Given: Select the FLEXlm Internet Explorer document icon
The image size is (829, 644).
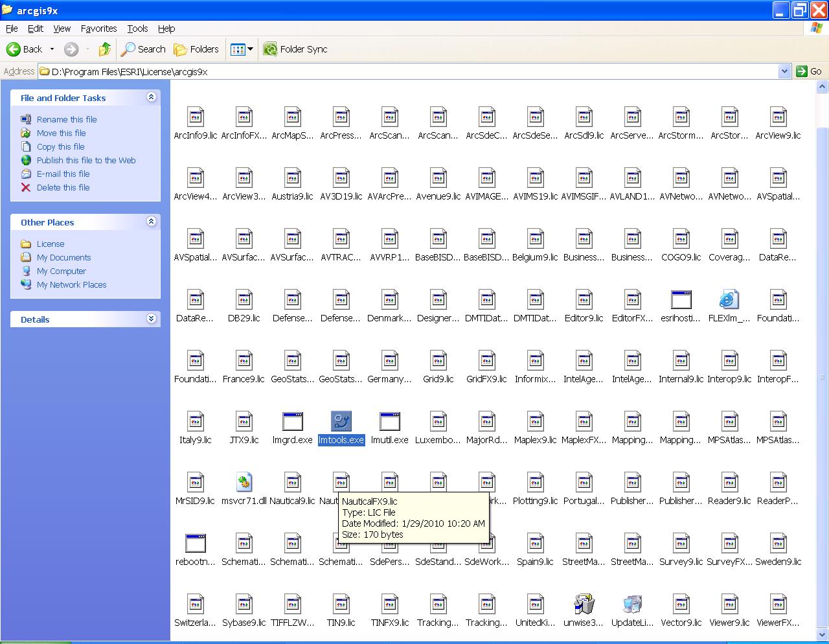Looking at the screenshot, I should click(729, 300).
